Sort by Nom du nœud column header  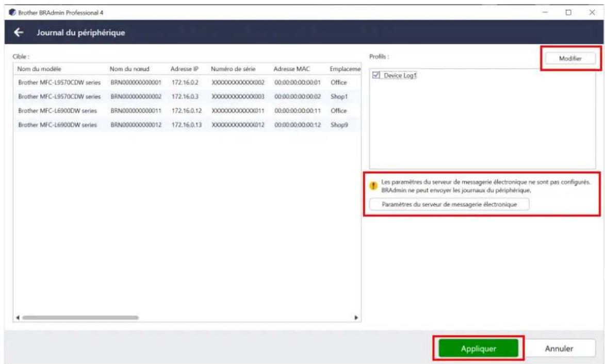[x=129, y=69]
